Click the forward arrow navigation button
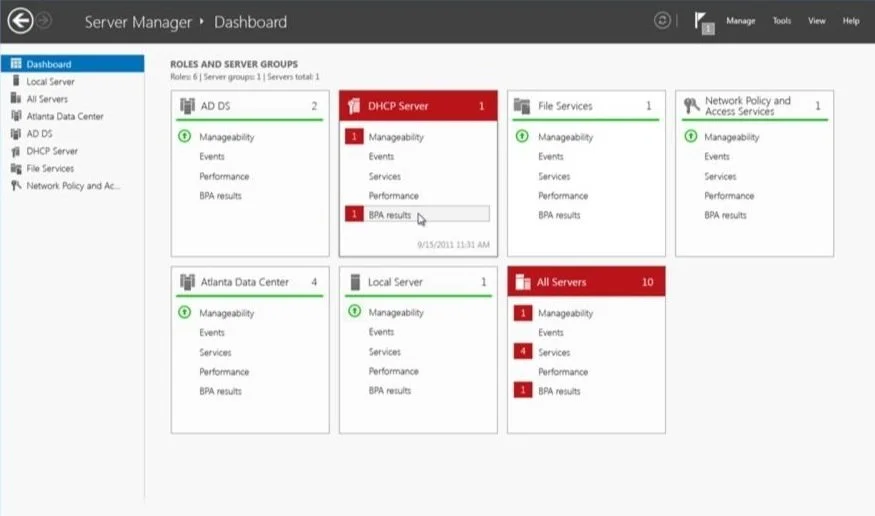This screenshot has width=875, height=516. coord(44,21)
